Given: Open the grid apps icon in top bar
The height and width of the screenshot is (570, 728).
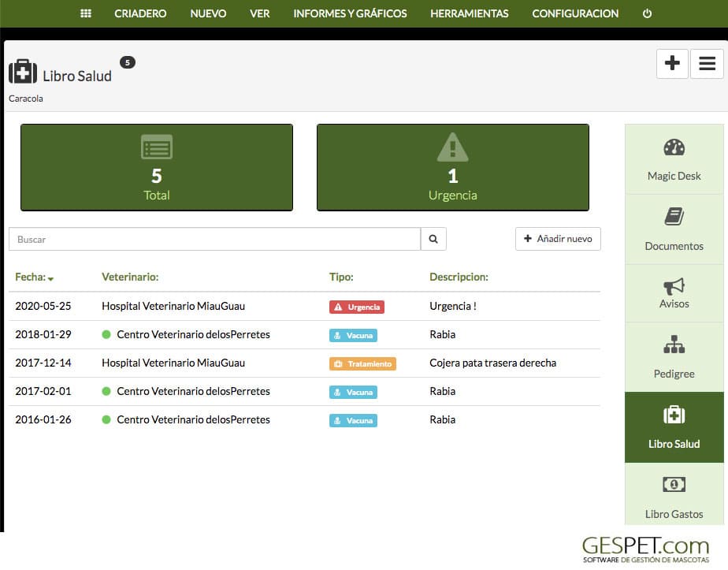Looking at the screenshot, I should (86, 13).
